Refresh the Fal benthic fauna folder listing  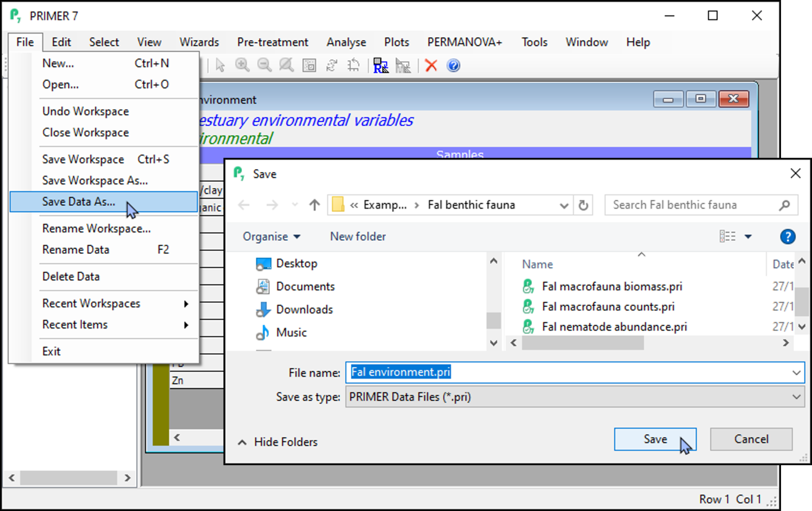pos(583,205)
